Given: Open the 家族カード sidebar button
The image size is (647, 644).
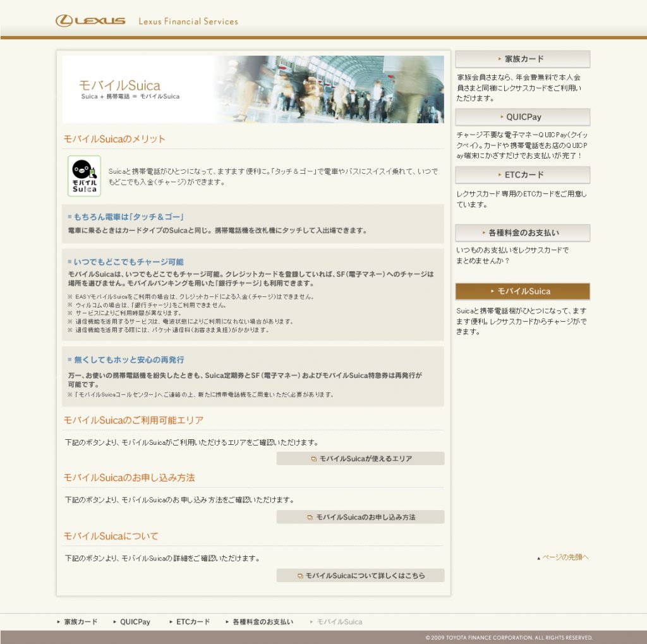Looking at the screenshot, I should [523, 59].
